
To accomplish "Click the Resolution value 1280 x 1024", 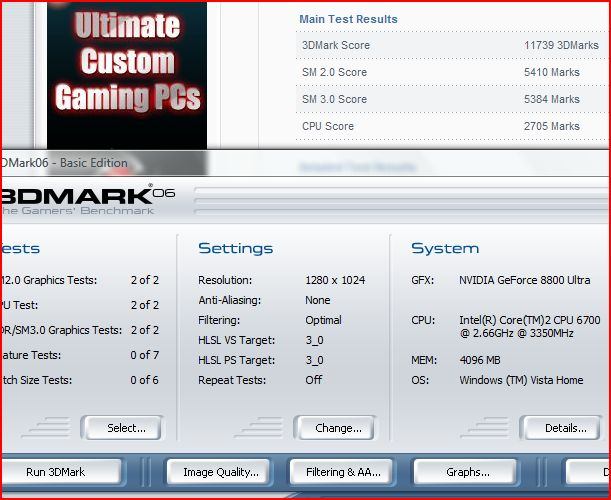I will (x=335, y=280).
